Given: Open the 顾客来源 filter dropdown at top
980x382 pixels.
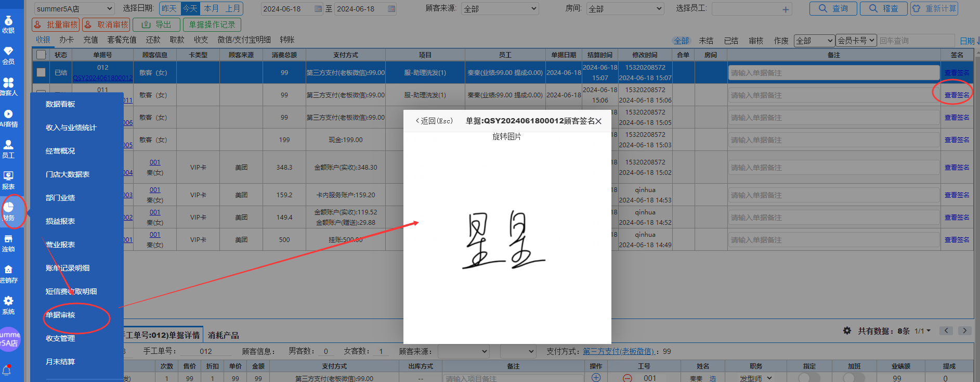Looking at the screenshot, I should click(500, 9).
